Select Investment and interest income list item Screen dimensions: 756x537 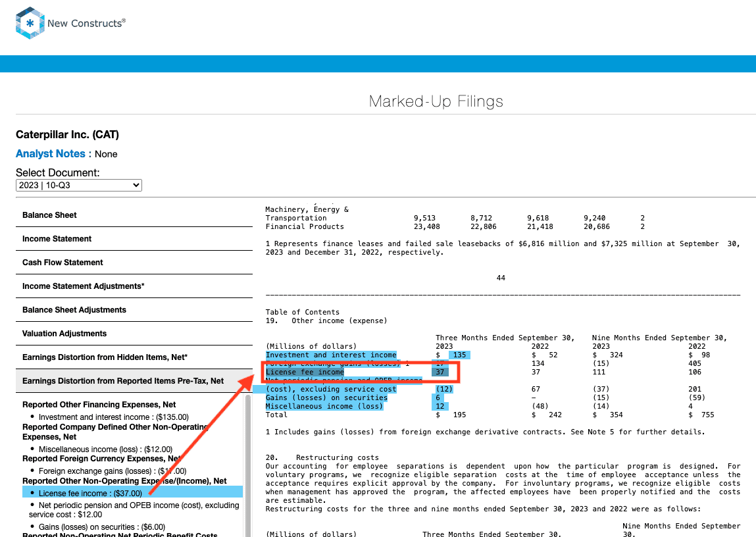113,417
